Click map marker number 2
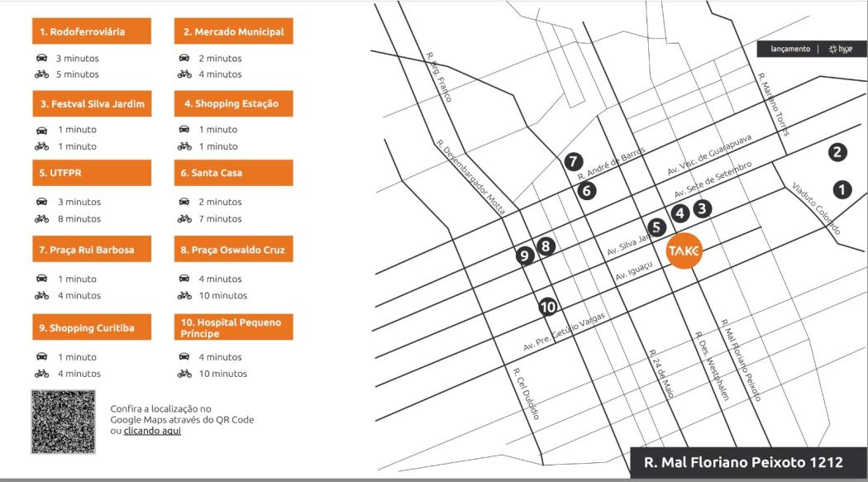 click(x=837, y=152)
